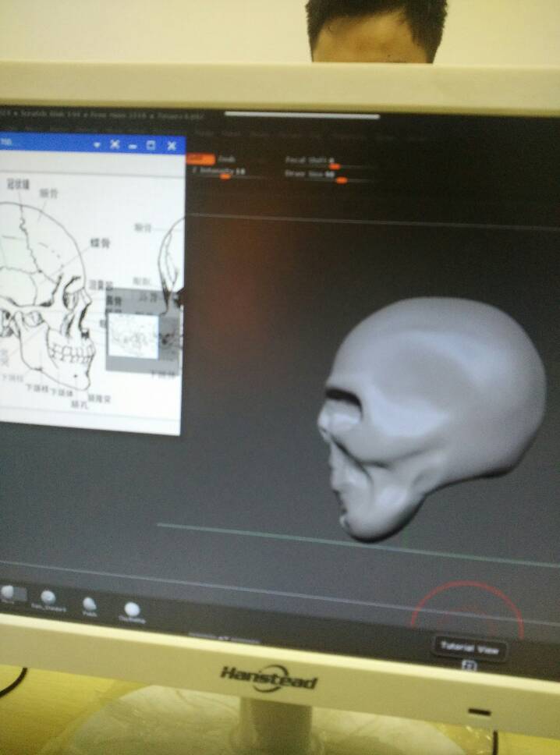Click the image viewer's fullscreen arrows icon

(115, 144)
